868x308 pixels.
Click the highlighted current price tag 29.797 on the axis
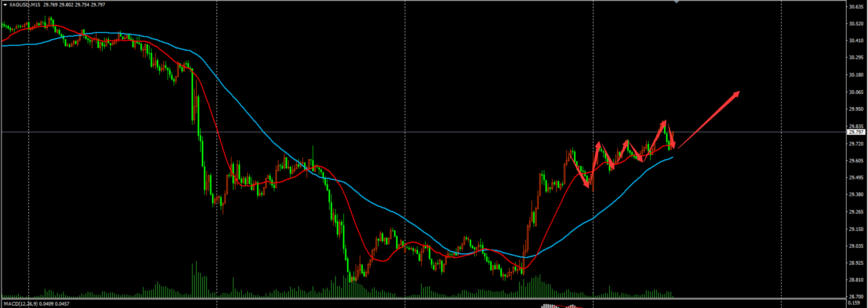point(856,132)
